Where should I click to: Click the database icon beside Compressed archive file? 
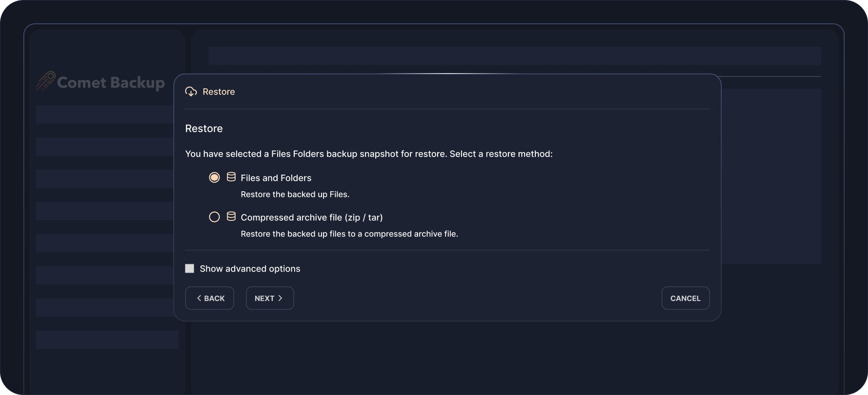pos(231,217)
